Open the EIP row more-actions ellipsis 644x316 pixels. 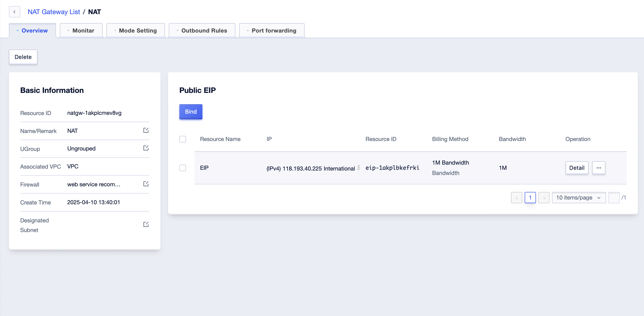click(599, 168)
